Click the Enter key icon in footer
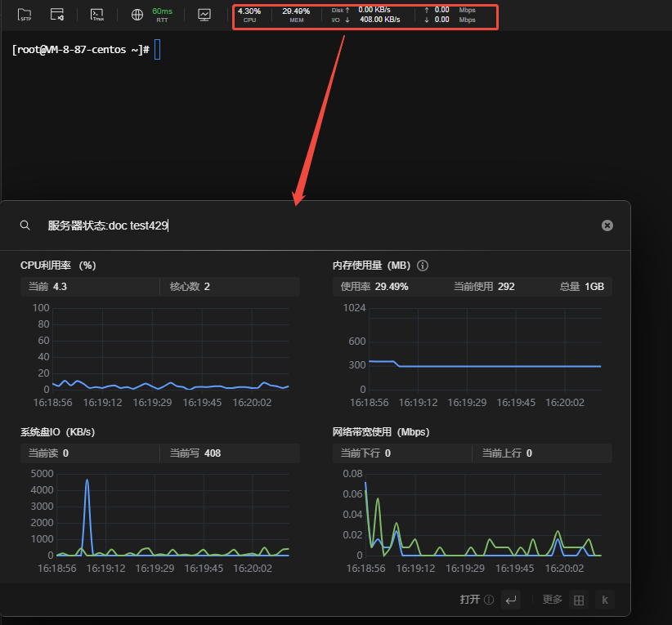The image size is (672, 625). click(x=511, y=600)
